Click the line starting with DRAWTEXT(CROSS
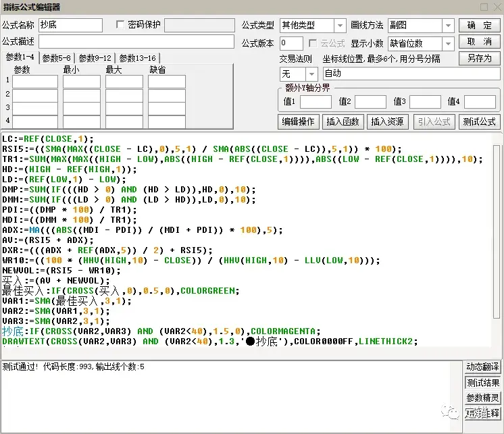 point(210,342)
